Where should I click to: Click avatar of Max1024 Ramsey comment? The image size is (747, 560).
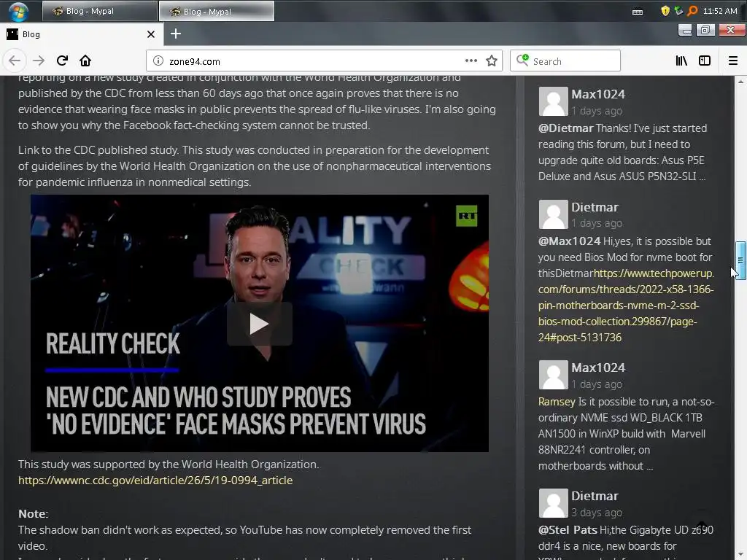(553, 375)
